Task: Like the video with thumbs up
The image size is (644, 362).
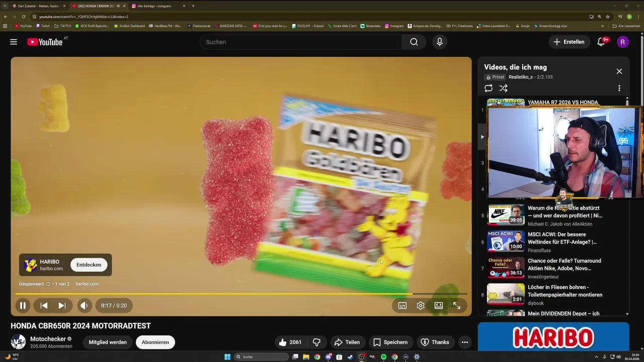Action: 290,342
